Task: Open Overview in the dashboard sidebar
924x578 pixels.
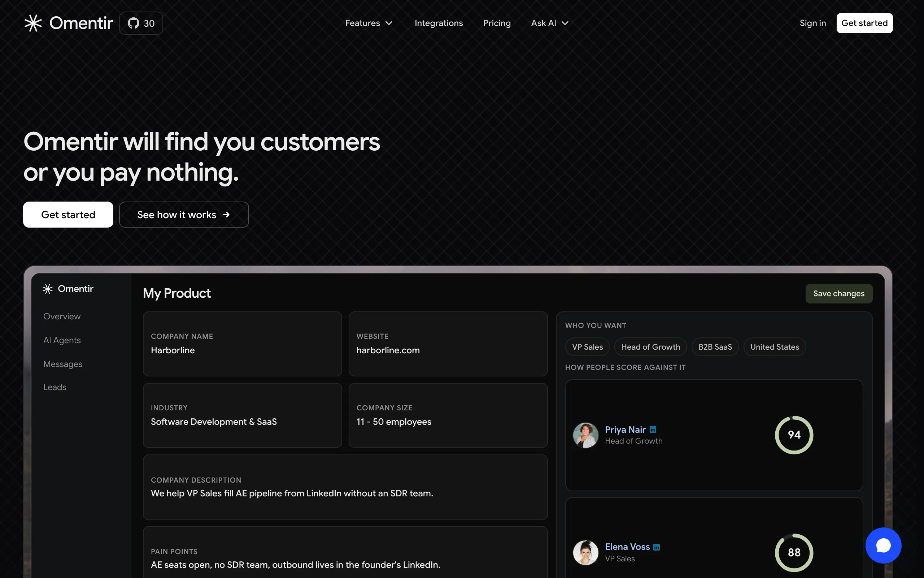Action: [x=62, y=316]
